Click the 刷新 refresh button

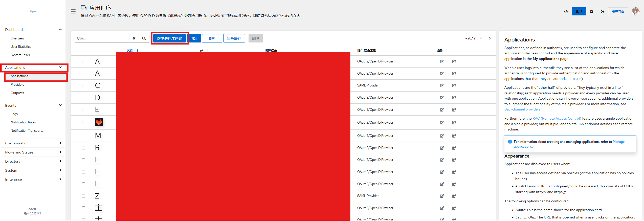pyautogui.click(x=212, y=38)
